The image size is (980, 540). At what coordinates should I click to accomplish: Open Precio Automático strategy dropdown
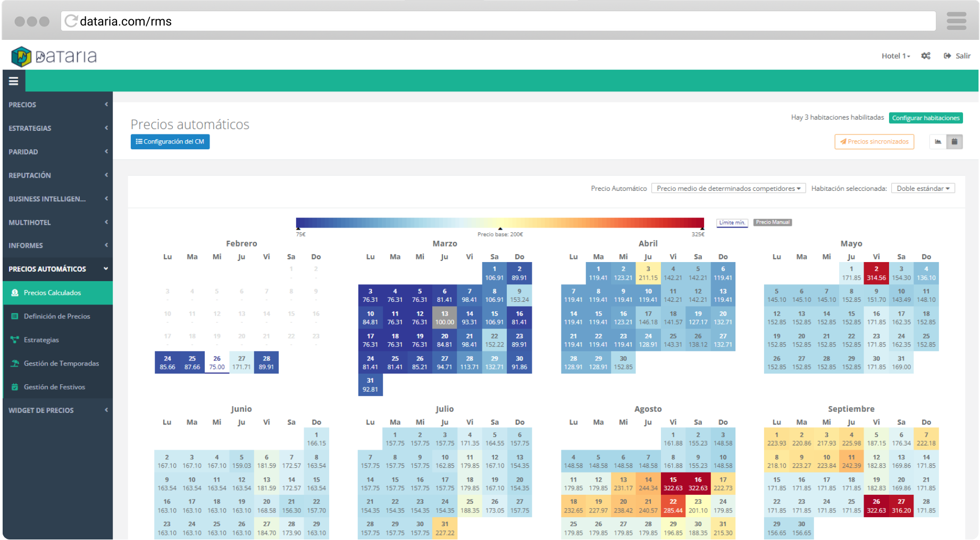tap(728, 188)
